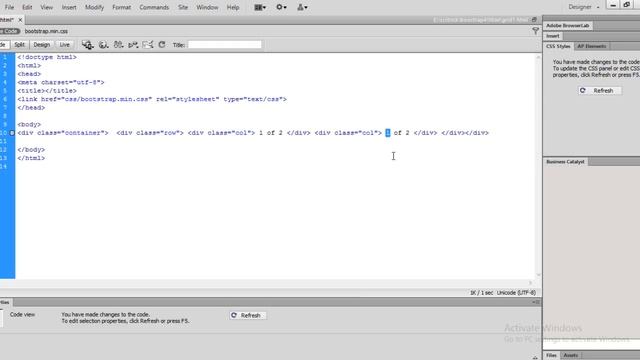This screenshot has width=640, height=360.
Task: Click the Properties panel options menu icon
Action: [536, 302]
